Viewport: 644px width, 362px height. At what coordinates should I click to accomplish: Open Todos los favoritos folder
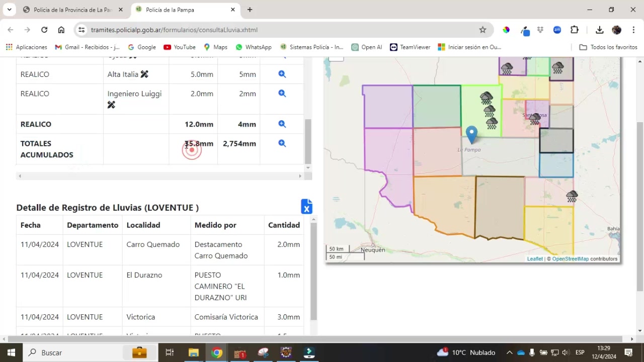608,47
